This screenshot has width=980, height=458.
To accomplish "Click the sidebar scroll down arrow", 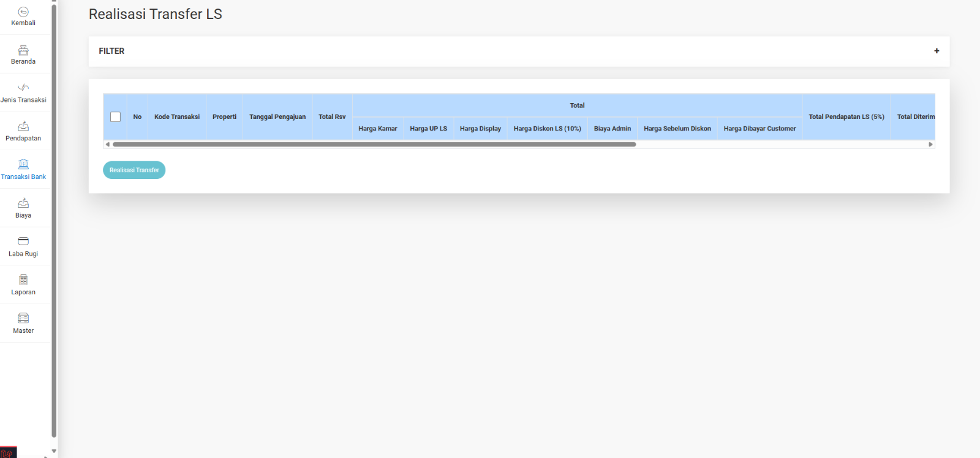I will click(54, 451).
